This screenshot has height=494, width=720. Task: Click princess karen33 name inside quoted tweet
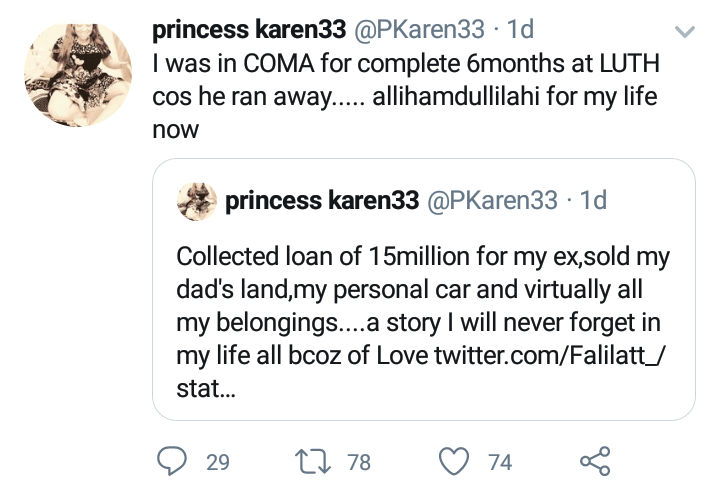[322, 200]
